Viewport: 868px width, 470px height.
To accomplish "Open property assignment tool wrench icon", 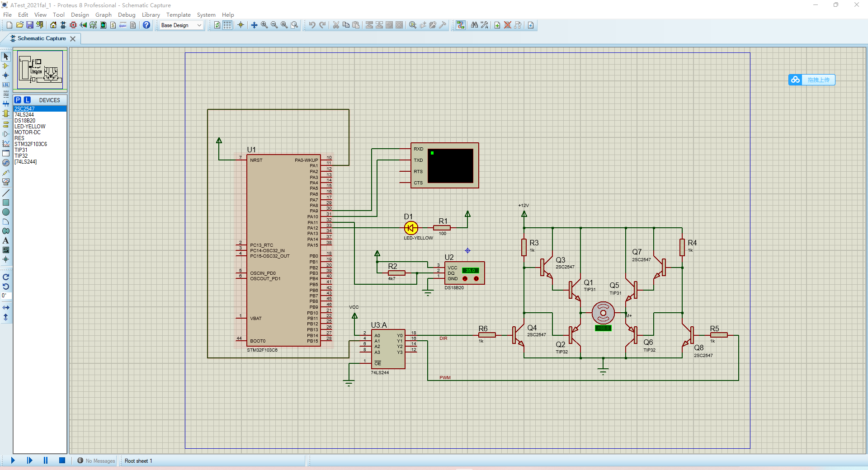I will (x=484, y=25).
